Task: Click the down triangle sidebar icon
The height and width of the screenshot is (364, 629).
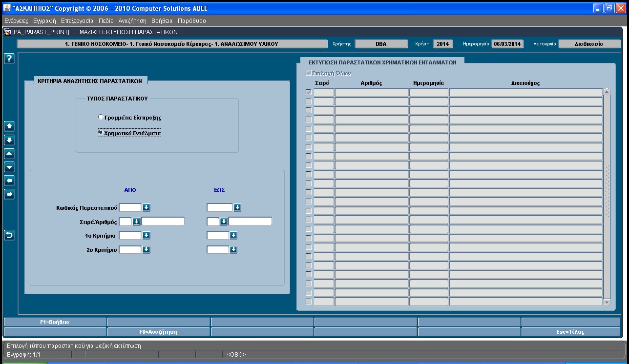Action: click(9, 167)
